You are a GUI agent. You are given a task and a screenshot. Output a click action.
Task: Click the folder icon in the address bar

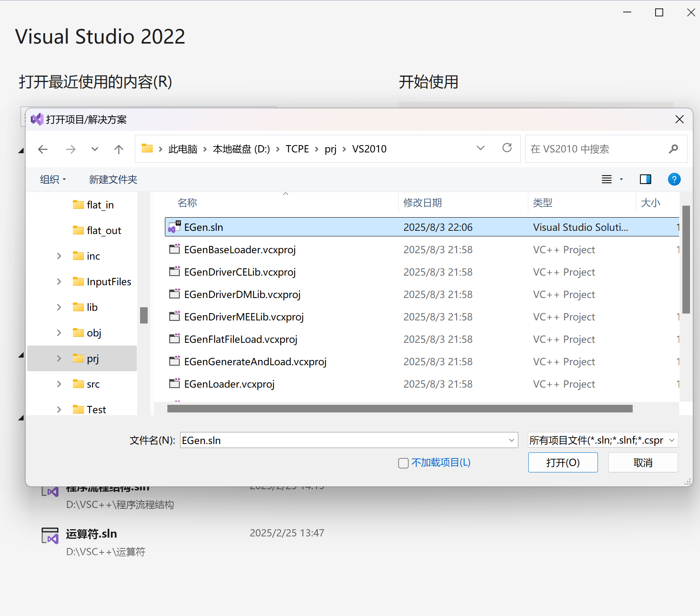(147, 148)
